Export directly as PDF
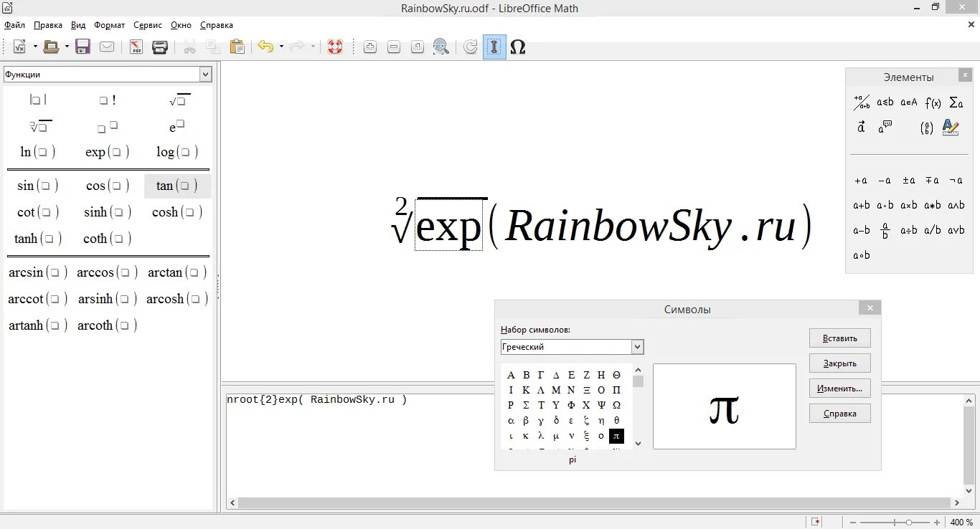The width and height of the screenshot is (980, 529). pyautogui.click(x=136, y=47)
